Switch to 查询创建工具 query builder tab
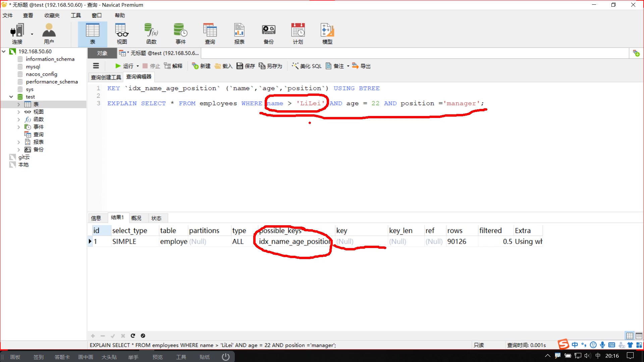Screen dimensions: 644x362 (x=106, y=77)
